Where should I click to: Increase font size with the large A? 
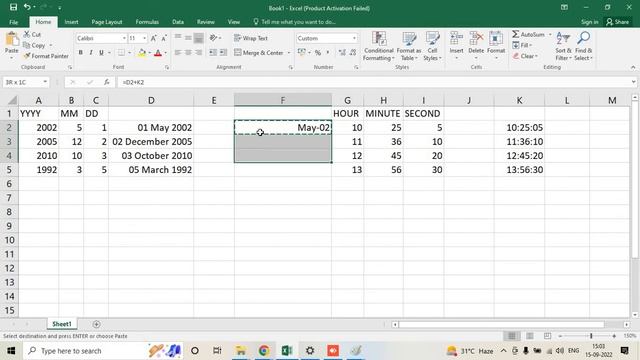[153, 38]
